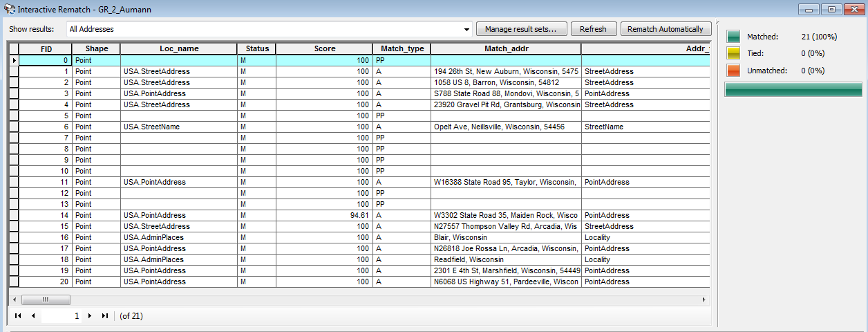Click the horizontal scrollbar thumb
The width and height of the screenshot is (868, 332).
45,299
